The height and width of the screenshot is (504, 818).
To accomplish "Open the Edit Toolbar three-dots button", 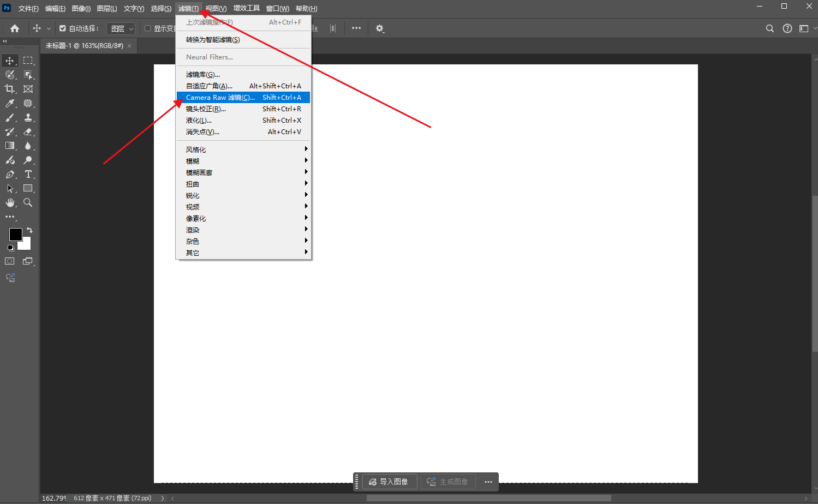I will tap(10, 217).
